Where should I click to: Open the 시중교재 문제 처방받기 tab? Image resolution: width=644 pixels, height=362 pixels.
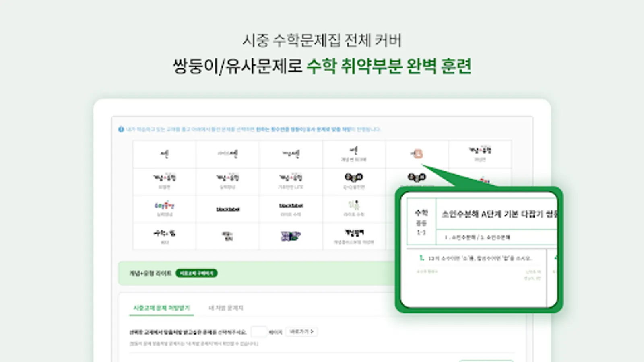[161, 308]
